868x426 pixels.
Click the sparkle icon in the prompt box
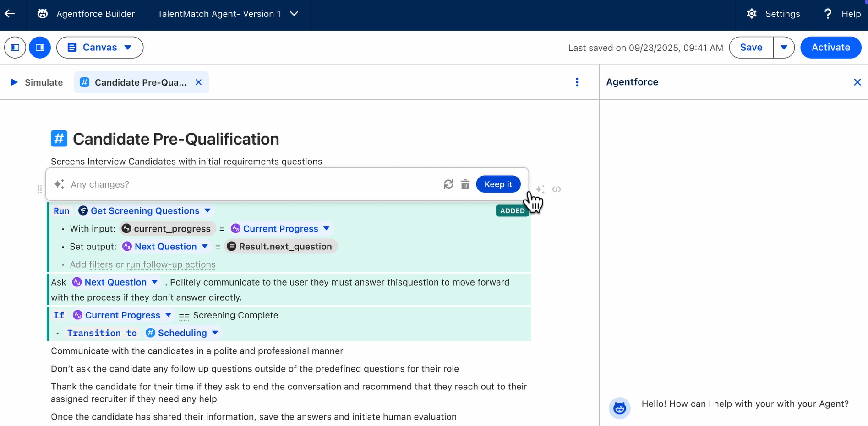coord(59,184)
